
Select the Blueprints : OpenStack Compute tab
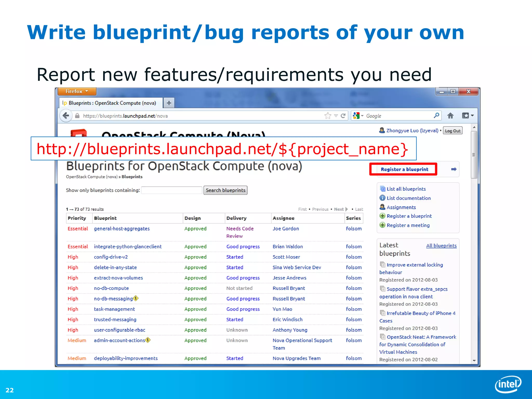[111, 103]
